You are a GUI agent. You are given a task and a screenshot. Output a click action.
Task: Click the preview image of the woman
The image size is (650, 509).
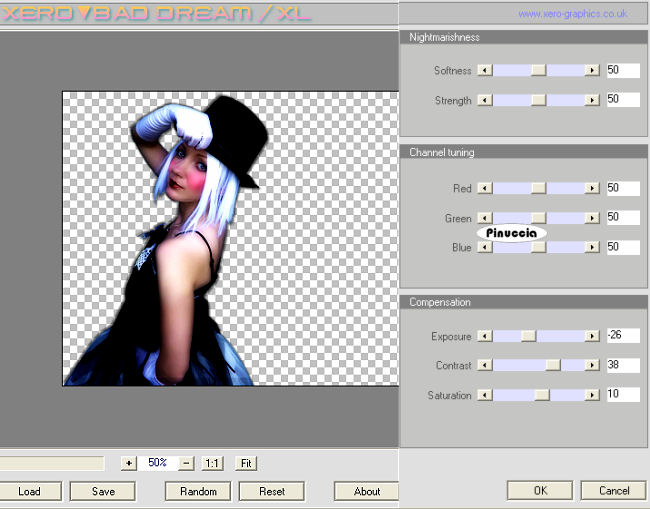pos(230,239)
